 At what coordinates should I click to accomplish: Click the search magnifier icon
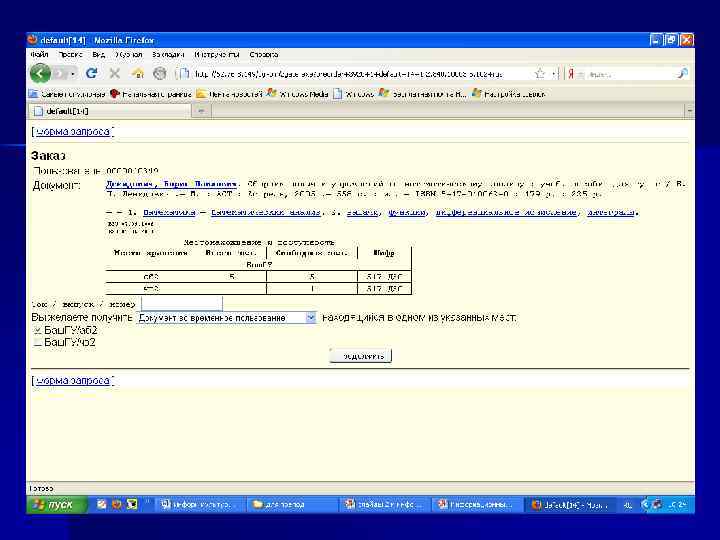tap(682, 73)
